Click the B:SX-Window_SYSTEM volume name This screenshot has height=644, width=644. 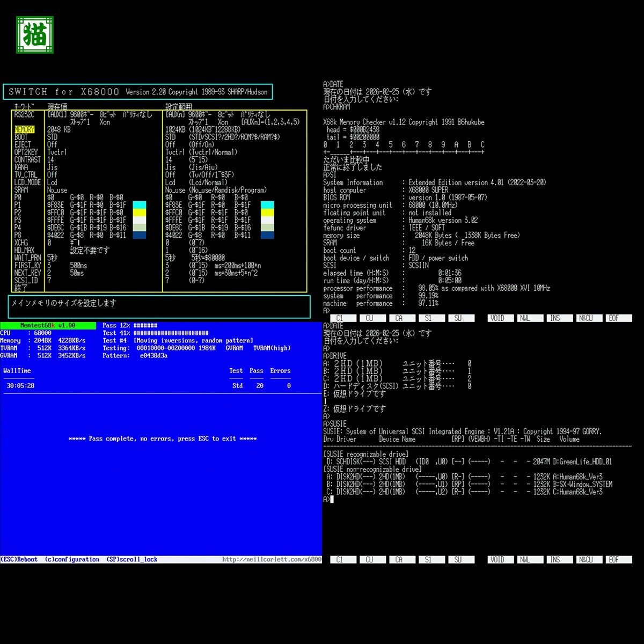coord(582,484)
